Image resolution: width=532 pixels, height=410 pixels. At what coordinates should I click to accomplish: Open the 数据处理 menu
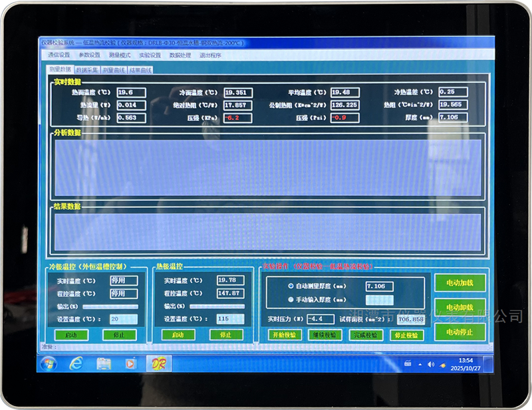[x=180, y=55]
